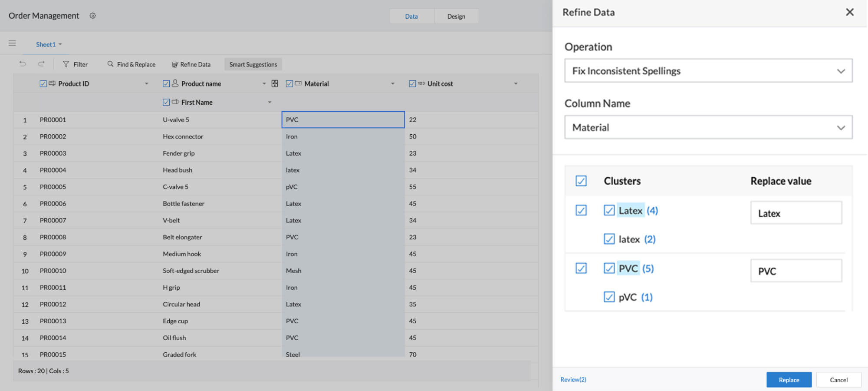Viewport: 868px width, 391px height.
Task: Switch to the Design tab
Action: coord(456,17)
